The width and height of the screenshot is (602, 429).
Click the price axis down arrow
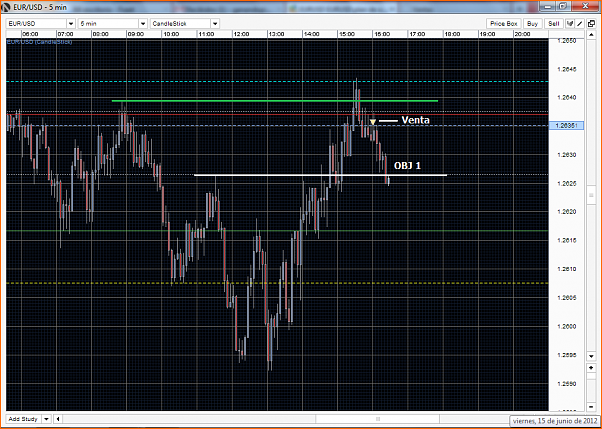tap(591, 356)
